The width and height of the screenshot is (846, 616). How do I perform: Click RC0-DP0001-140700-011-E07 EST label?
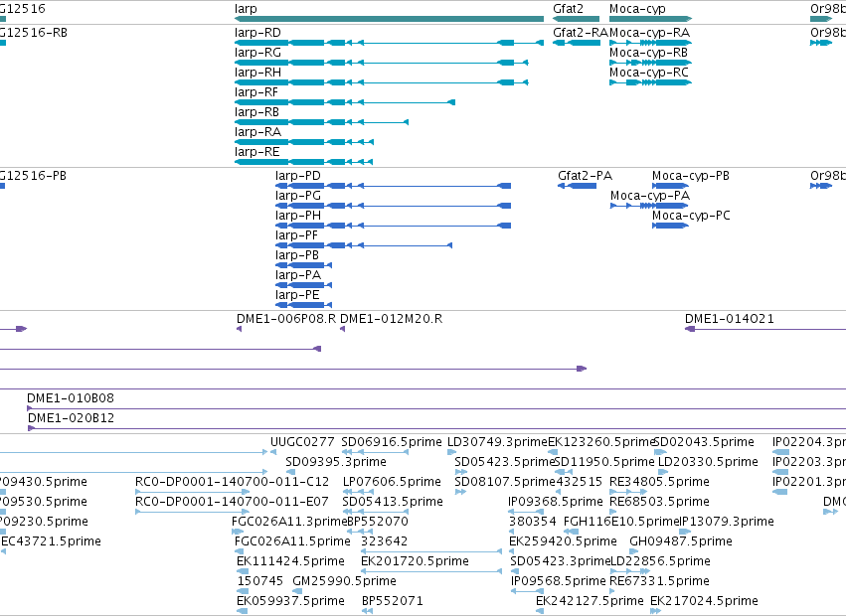(232, 501)
